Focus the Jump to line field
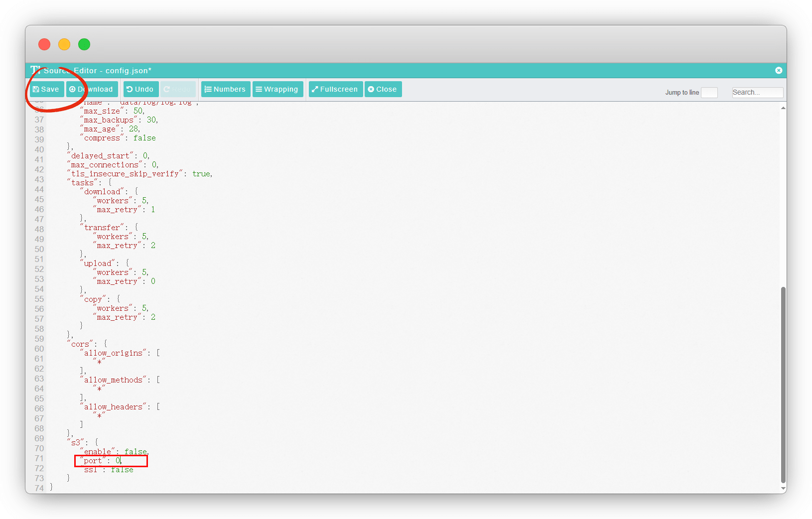The width and height of the screenshot is (812, 519). pos(709,93)
